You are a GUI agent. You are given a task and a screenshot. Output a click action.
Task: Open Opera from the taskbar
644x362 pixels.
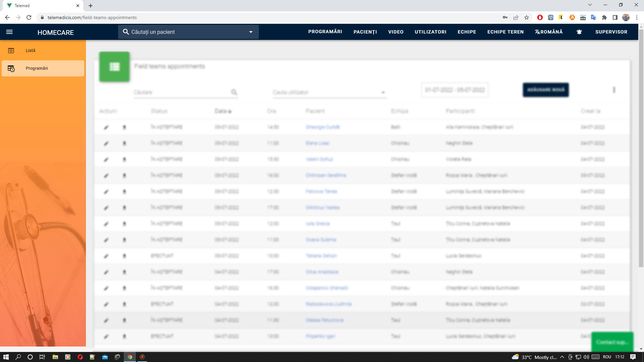(80, 357)
